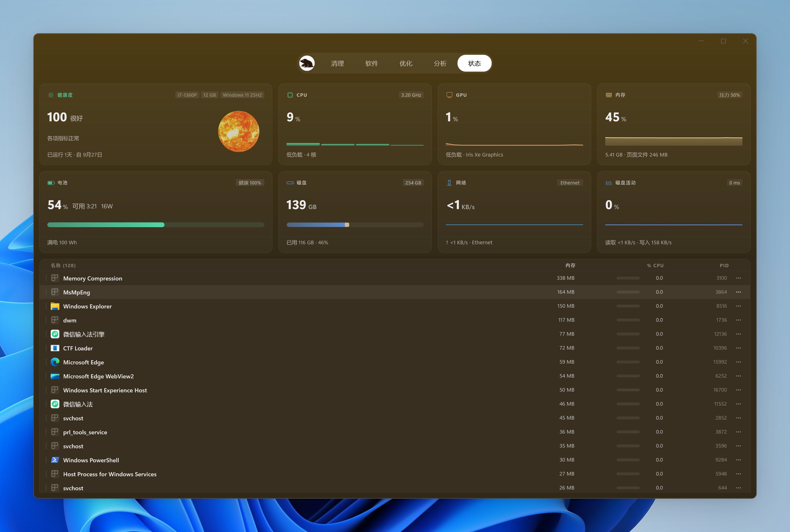Open the 软件 tab
Image resolution: width=790 pixels, height=532 pixels.
point(372,64)
